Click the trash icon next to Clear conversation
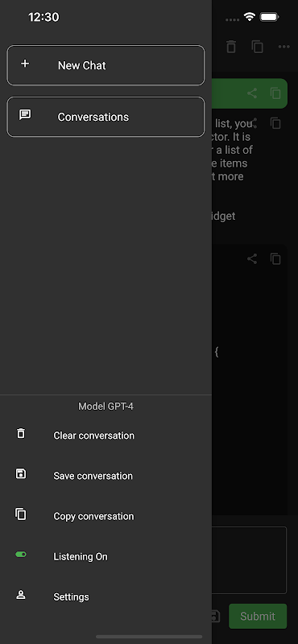 21,433
